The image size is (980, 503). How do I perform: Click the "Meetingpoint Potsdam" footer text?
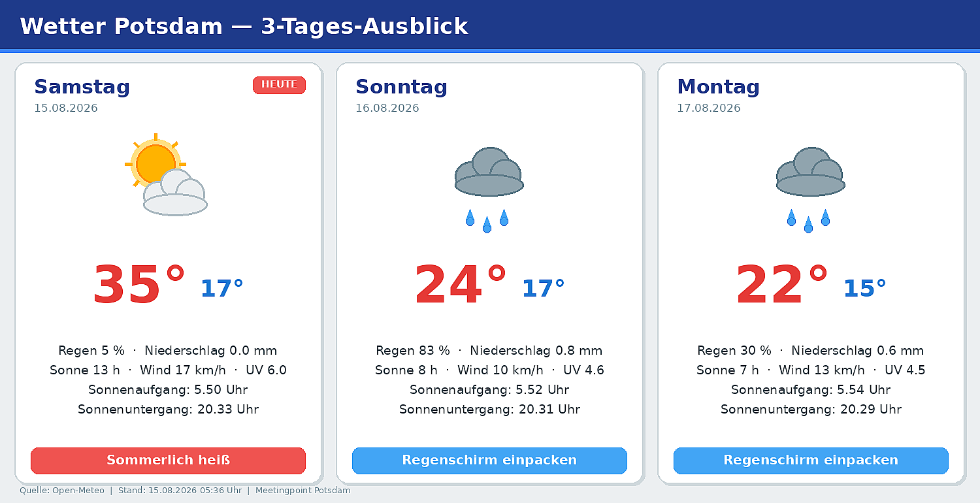302,491
